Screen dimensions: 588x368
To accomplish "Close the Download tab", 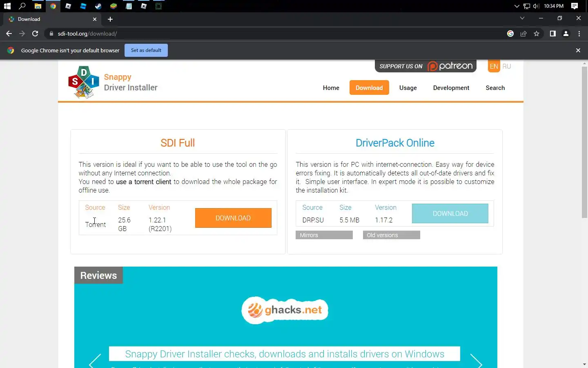I will [95, 19].
